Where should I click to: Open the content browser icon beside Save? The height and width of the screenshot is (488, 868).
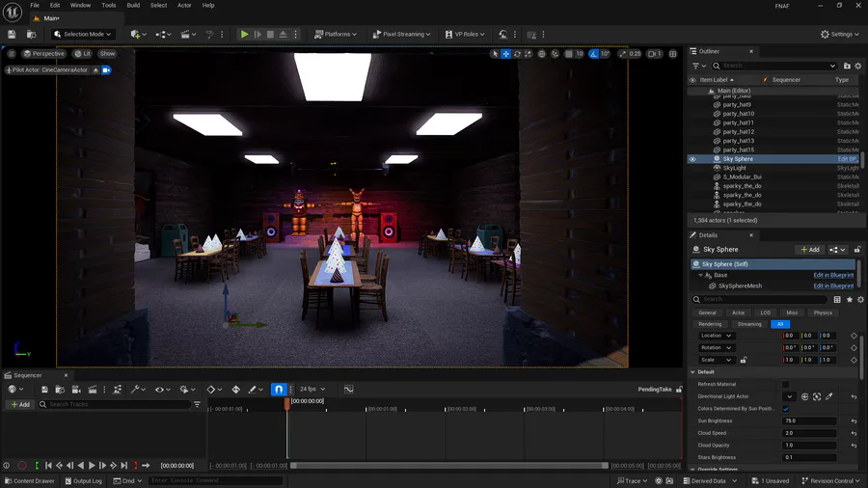[32, 35]
